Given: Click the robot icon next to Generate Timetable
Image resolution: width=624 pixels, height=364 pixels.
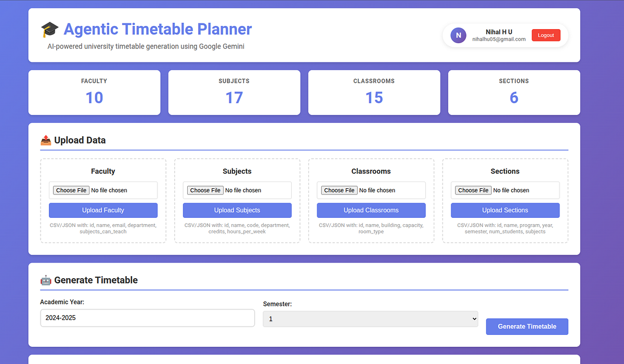Looking at the screenshot, I should pyautogui.click(x=47, y=280).
